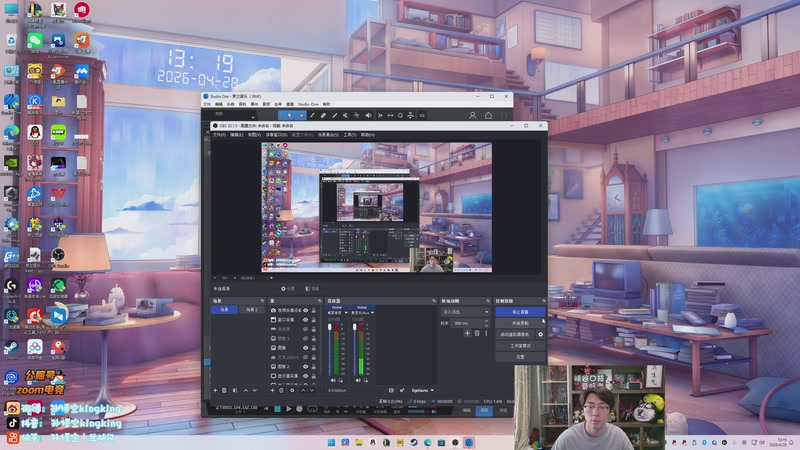800x450 pixels.
Task: Open the preview scale-to-window dropdown
Action: tap(271, 278)
